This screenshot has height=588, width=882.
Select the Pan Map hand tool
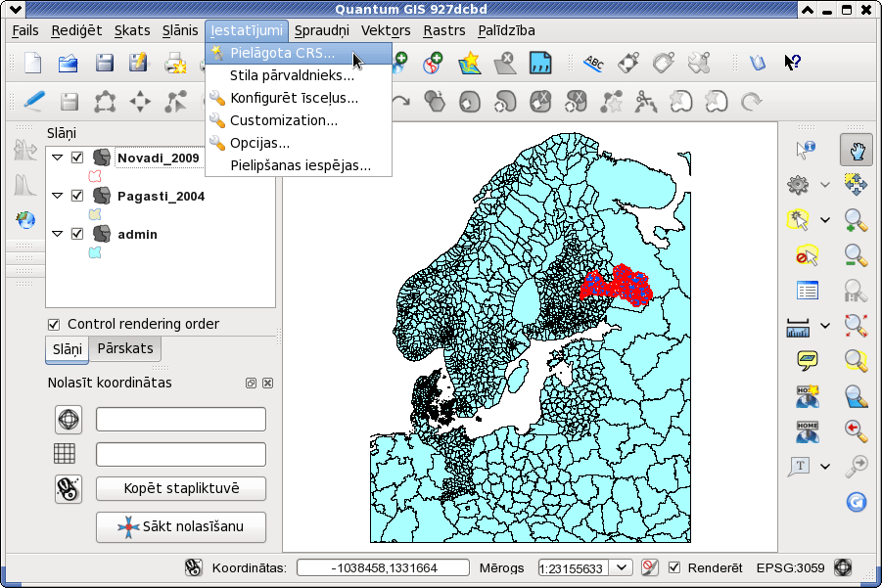[x=857, y=150]
